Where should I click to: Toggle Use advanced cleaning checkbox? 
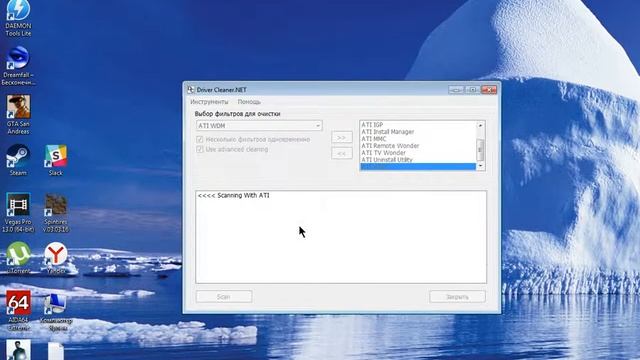[200, 149]
